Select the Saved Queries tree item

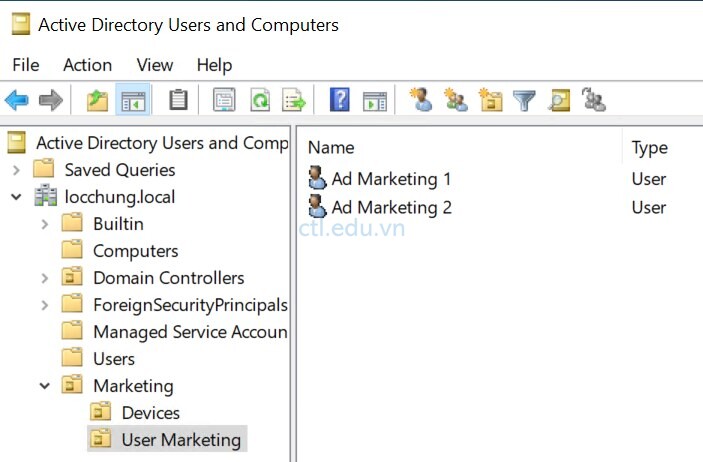120,170
